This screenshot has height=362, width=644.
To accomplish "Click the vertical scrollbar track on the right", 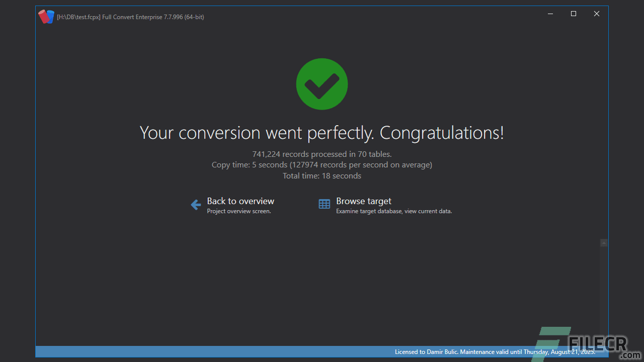I will 604,292.
